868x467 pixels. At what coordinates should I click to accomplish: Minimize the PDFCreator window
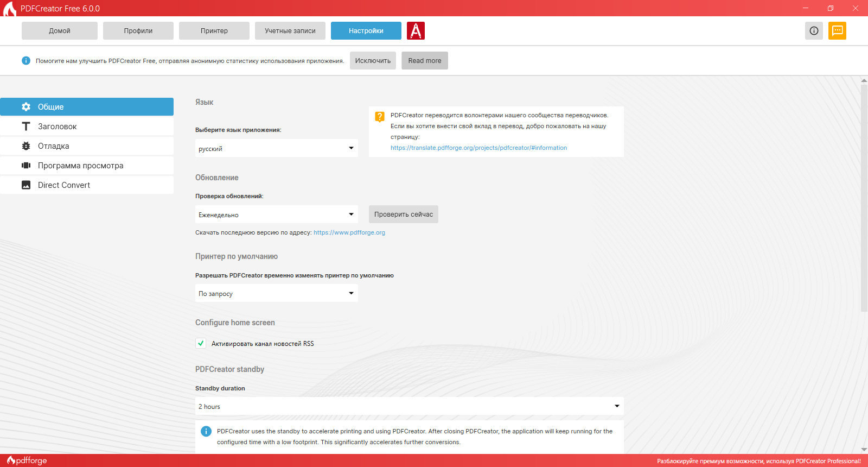tap(806, 8)
